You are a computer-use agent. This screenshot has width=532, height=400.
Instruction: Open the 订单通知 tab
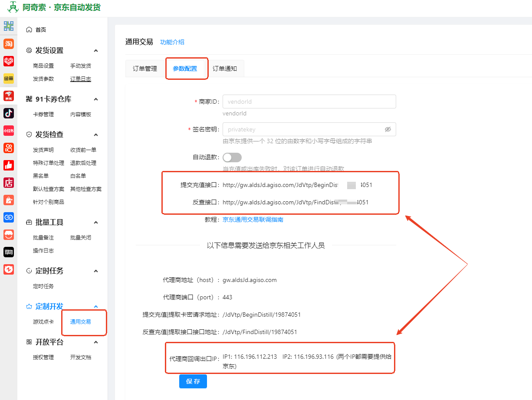225,69
